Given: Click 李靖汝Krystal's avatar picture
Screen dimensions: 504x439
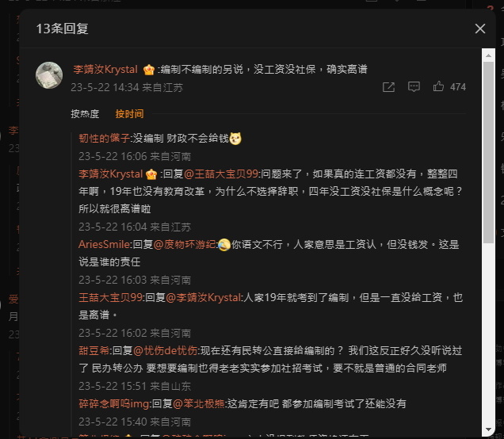Looking at the screenshot, I should (x=49, y=75).
